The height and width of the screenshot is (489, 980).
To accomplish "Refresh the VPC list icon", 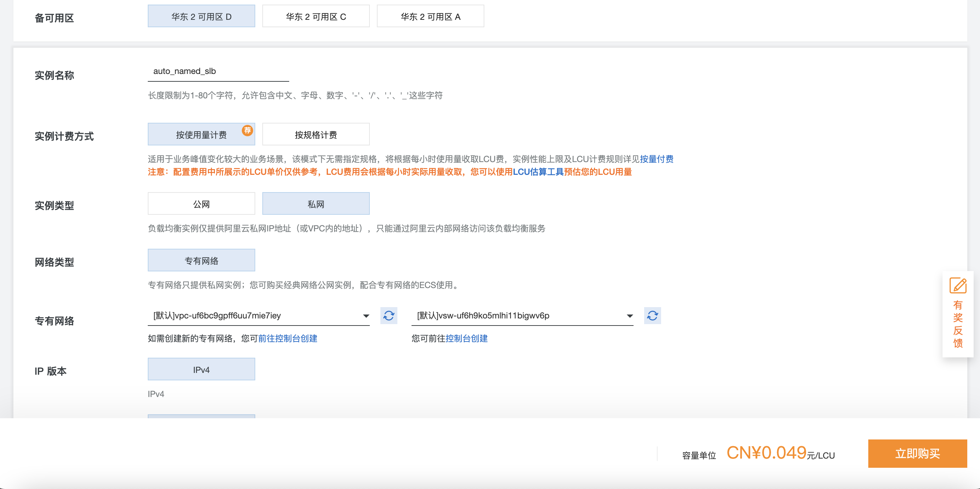I will [389, 315].
